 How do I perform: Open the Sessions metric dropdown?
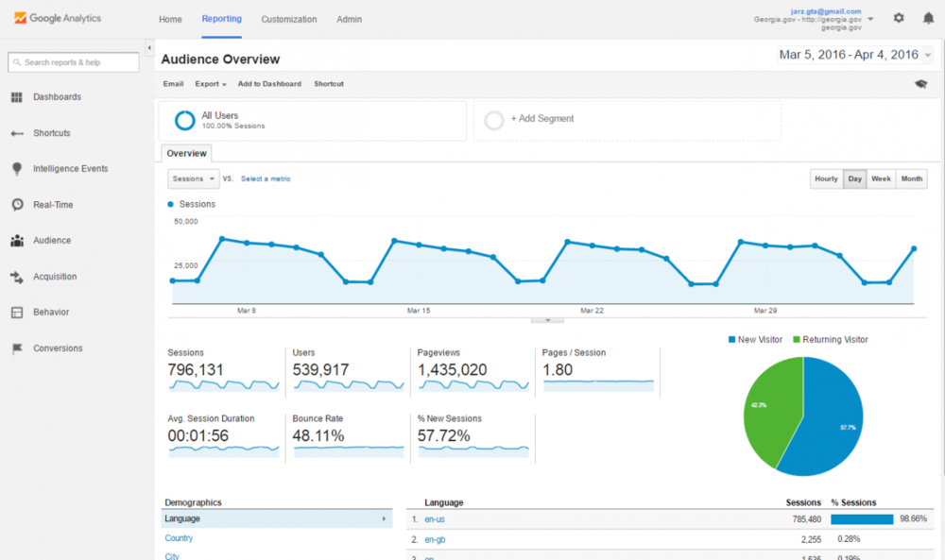(193, 178)
